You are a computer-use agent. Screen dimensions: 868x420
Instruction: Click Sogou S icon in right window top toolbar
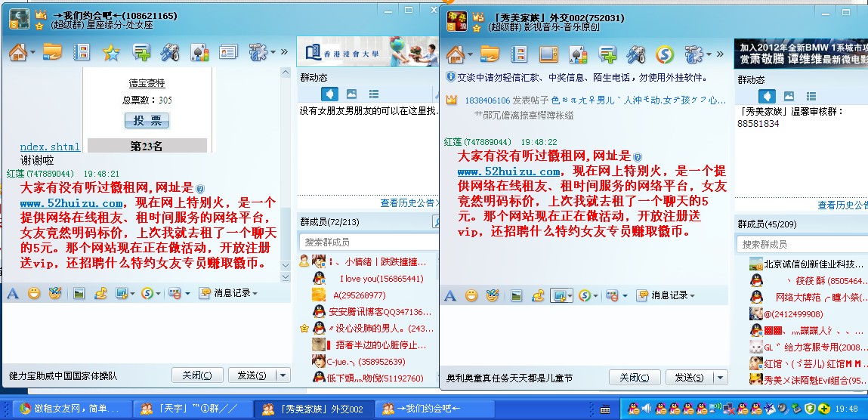click(663, 54)
